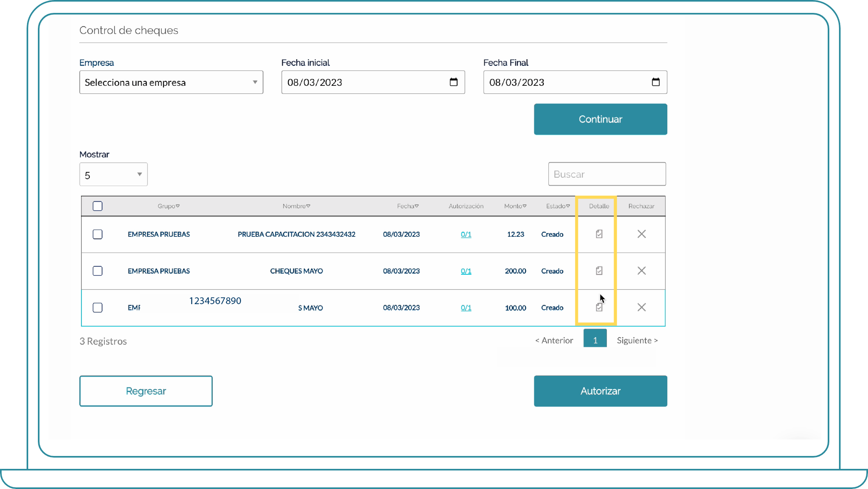
Task: Type in the Buscar search field
Action: [x=607, y=174]
